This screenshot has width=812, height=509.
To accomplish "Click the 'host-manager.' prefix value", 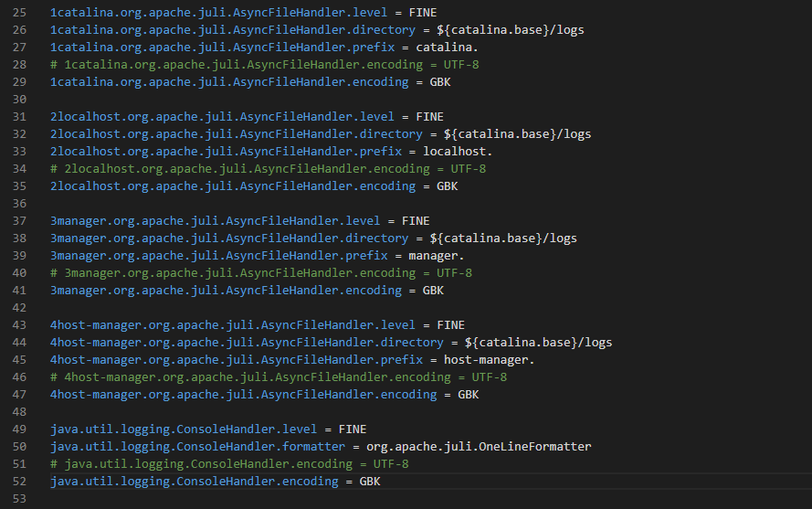I will pos(489,360).
